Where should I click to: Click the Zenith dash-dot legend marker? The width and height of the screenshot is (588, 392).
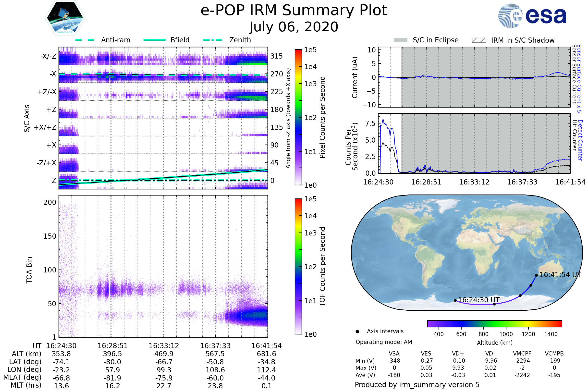coord(212,40)
